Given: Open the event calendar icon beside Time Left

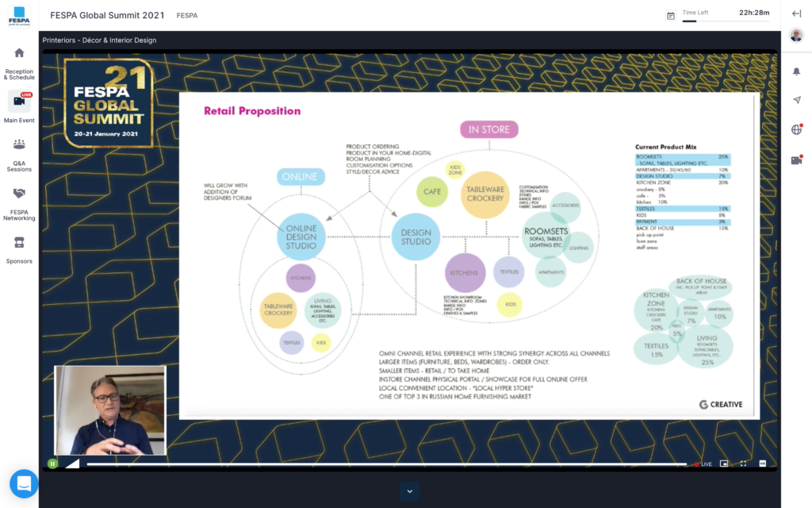Looking at the screenshot, I should pos(671,15).
